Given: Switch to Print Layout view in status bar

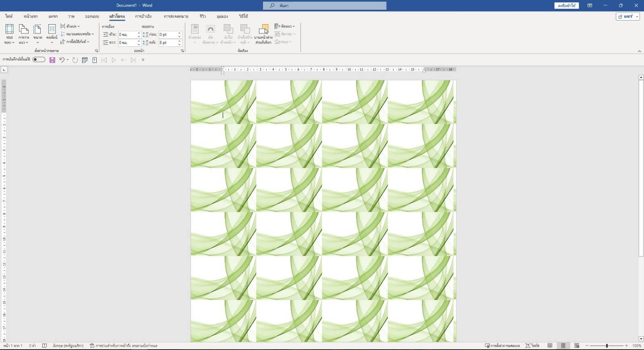Looking at the screenshot, I should point(563,346).
